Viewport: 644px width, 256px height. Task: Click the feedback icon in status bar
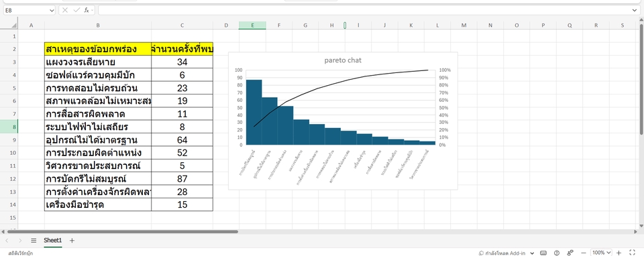[570, 253]
